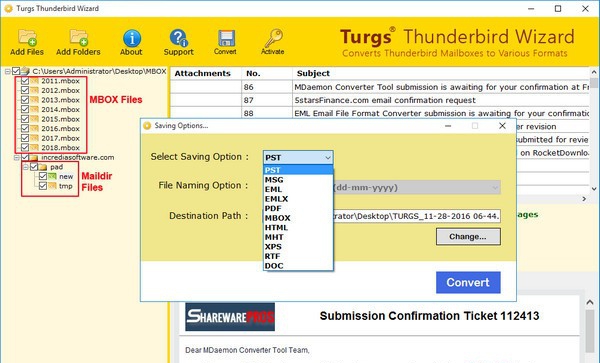Open the Select Saving Option combo box
Image resolution: width=600 pixels, height=363 pixels.
click(x=298, y=157)
